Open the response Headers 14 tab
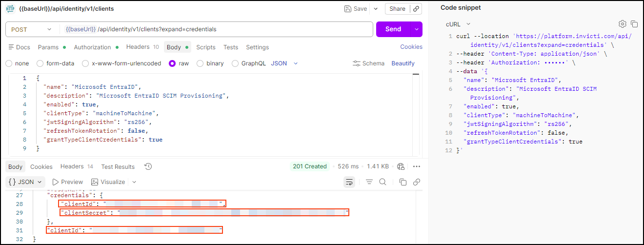 pos(77,167)
